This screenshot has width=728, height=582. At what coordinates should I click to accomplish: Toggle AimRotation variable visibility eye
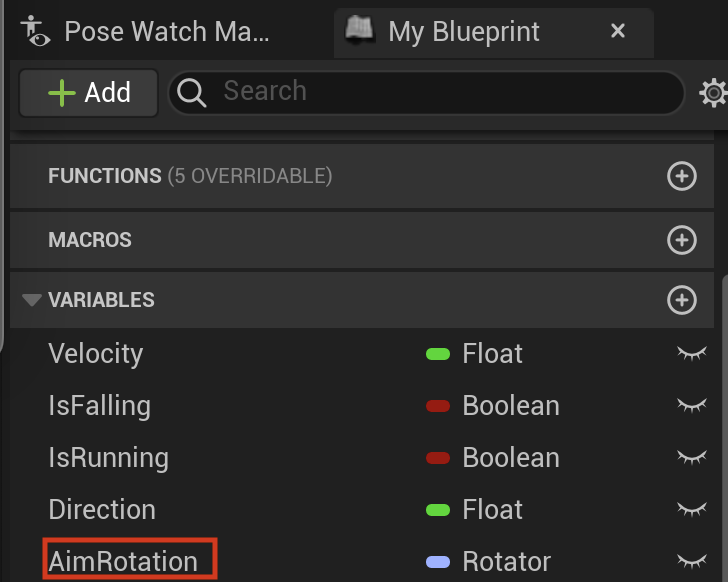692,562
